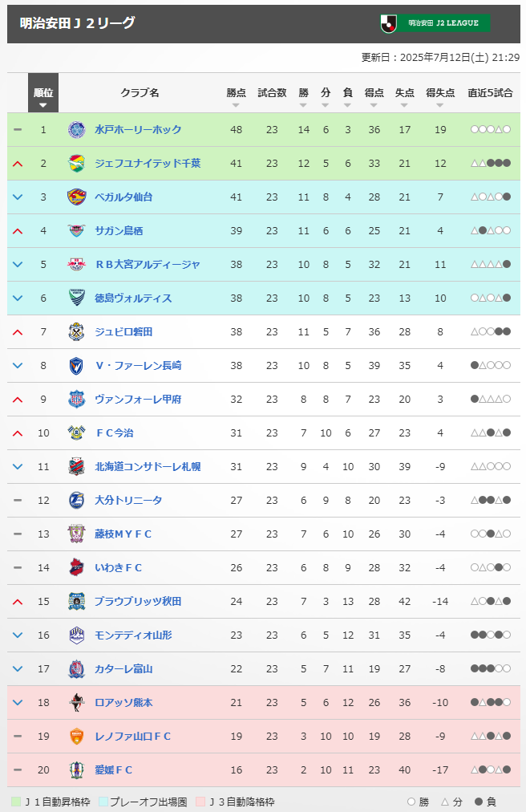
Task: Click 水戸ホーリーホック recent five results
Action: click(x=490, y=129)
